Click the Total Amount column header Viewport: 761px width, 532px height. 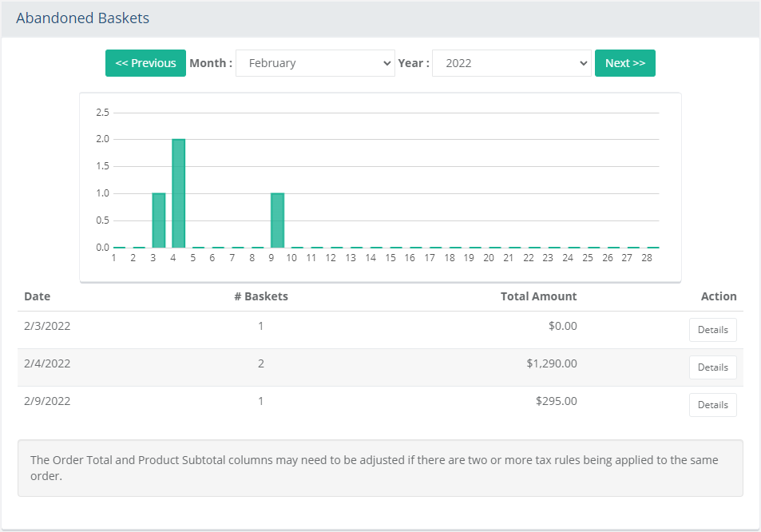(x=538, y=296)
